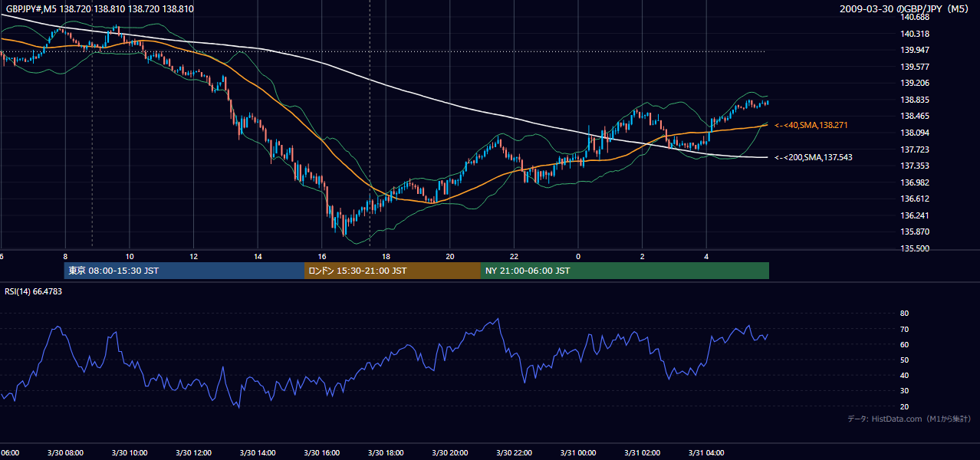Click bottom date label 3/30 14:00
This screenshot has width=980, height=460.
(x=258, y=452)
